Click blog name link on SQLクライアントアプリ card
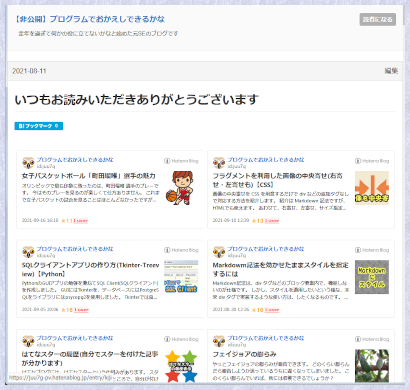The height and width of the screenshot is (390, 410). pyautogui.click(x=75, y=249)
